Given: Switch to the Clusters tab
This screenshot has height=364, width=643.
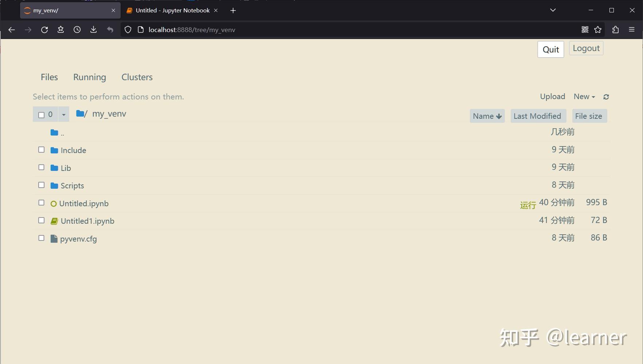Looking at the screenshot, I should click(137, 77).
